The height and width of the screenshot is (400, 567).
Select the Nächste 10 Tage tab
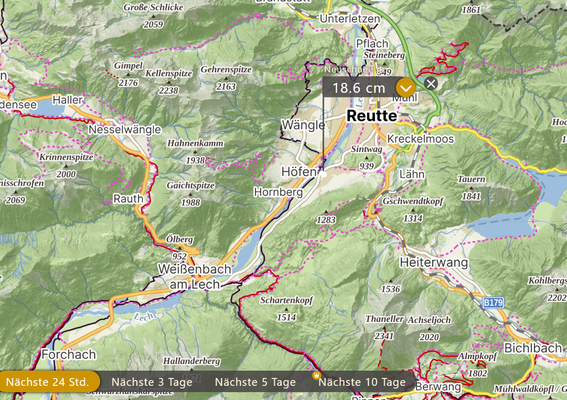click(x=362, y=382)
